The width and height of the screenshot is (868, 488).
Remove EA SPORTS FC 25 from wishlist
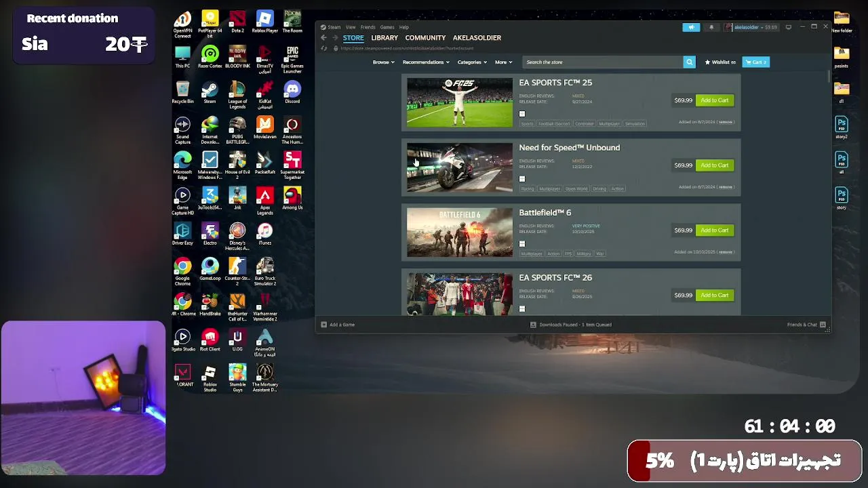coord(726,122)
